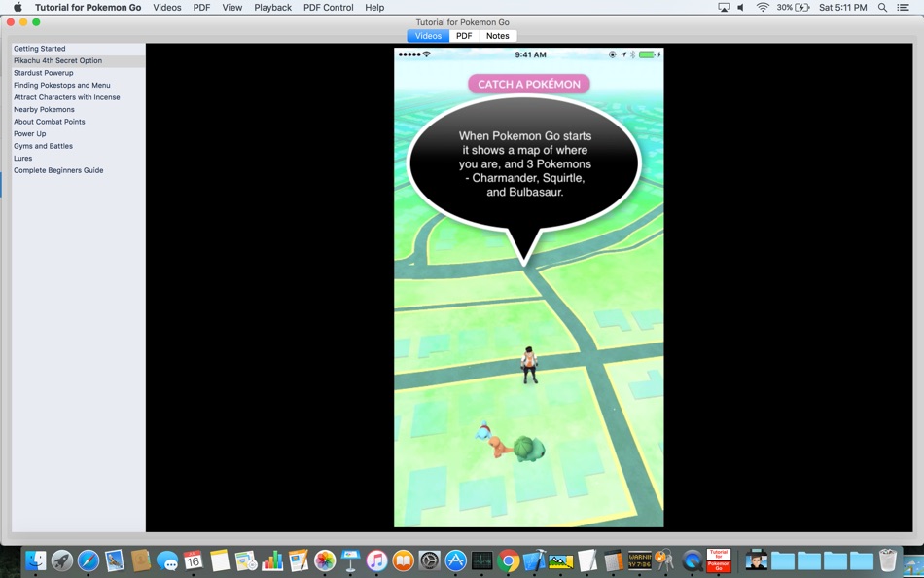The image size is (924, 578).
Task: Open Spotlight search magnifier in menu bar
Action: pyautogui.click(x=882, y=7)
